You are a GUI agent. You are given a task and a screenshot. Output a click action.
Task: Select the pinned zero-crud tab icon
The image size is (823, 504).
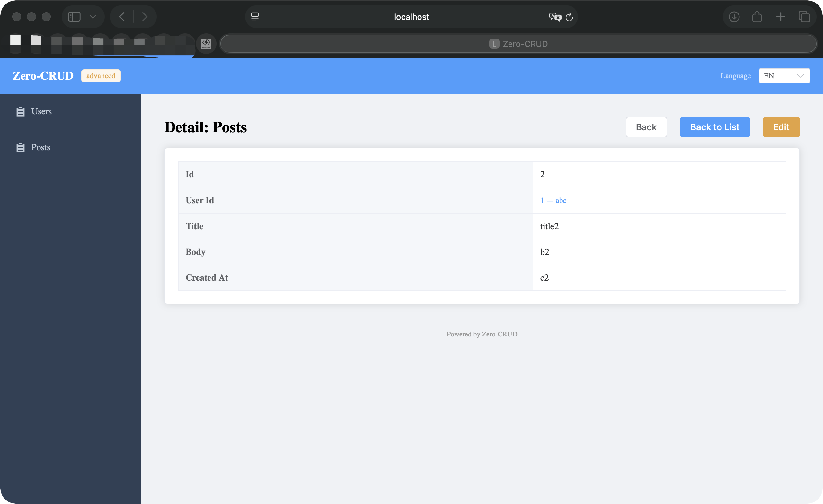[x=206, y=43]
